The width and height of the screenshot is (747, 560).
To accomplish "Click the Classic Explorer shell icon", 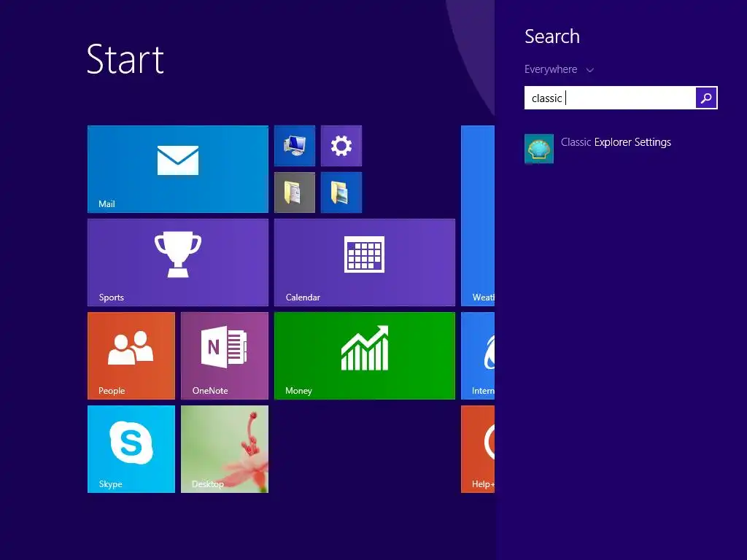I will tap(539, 149).
